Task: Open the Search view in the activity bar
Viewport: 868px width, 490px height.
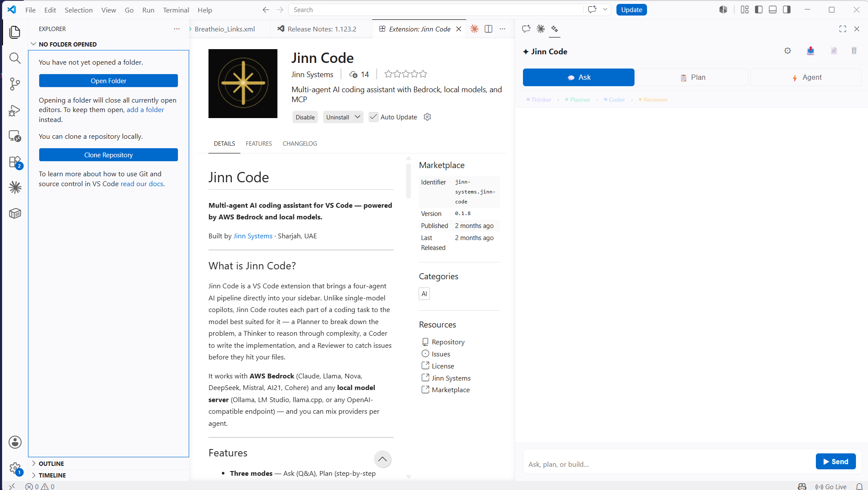Action: pyautogui.click(x=15, y=58)
